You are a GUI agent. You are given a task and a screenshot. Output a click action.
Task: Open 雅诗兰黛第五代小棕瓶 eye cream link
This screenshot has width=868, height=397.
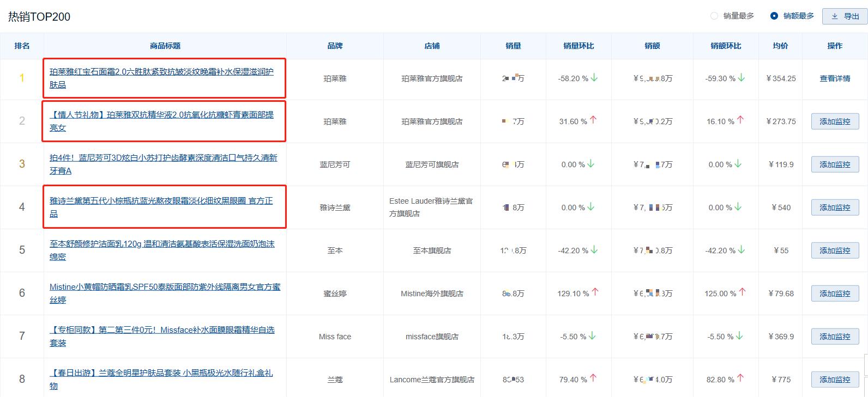(x=161, y=207)
